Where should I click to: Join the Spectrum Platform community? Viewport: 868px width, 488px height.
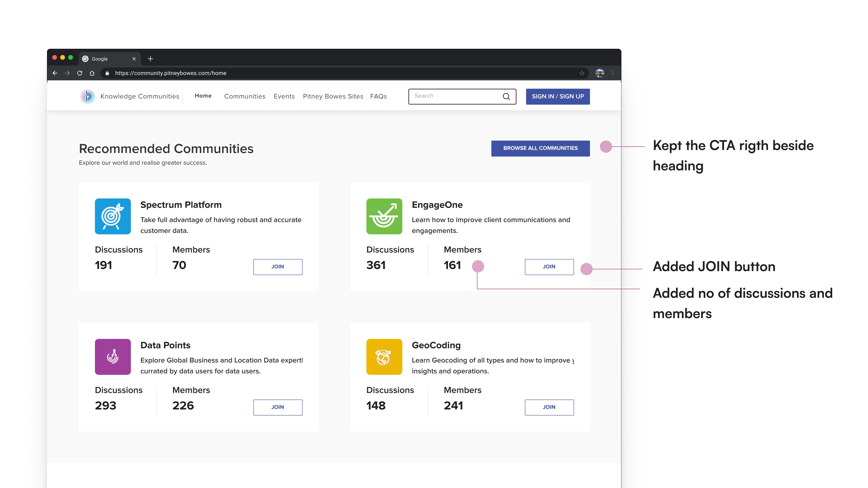[x=278, y=267]
